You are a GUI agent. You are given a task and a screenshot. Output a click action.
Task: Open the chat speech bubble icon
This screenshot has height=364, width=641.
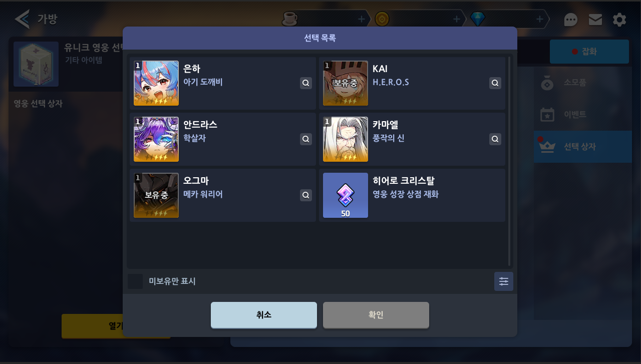tap(571, 20)
